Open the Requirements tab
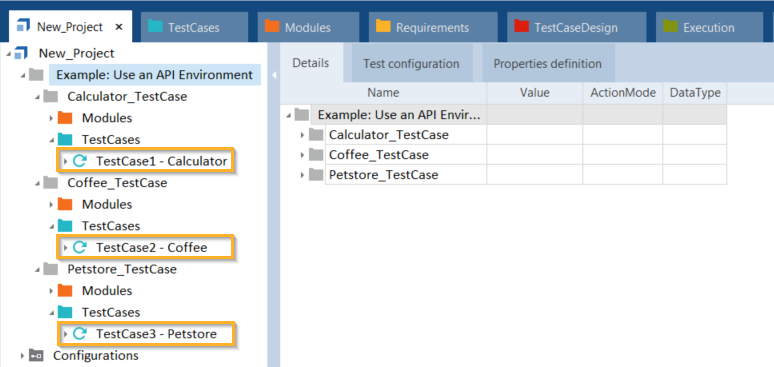This screenshot has width=774, height=367. (432, 28)
